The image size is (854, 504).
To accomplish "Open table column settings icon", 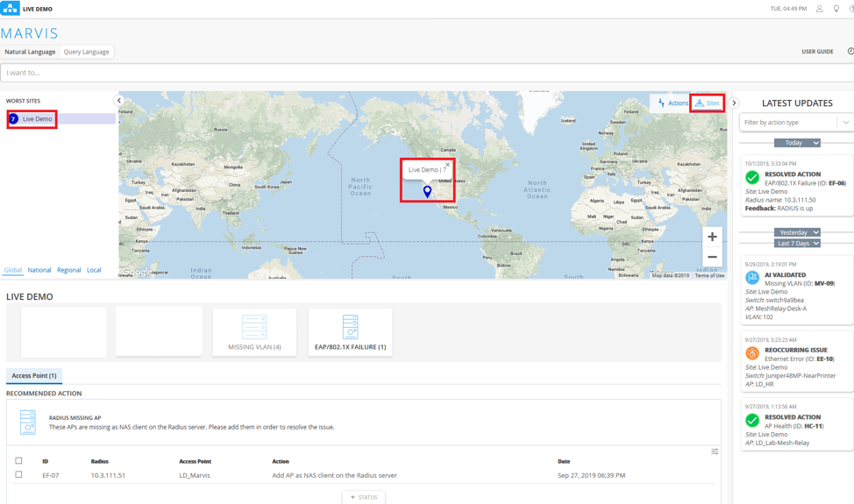I will [715, 451].
